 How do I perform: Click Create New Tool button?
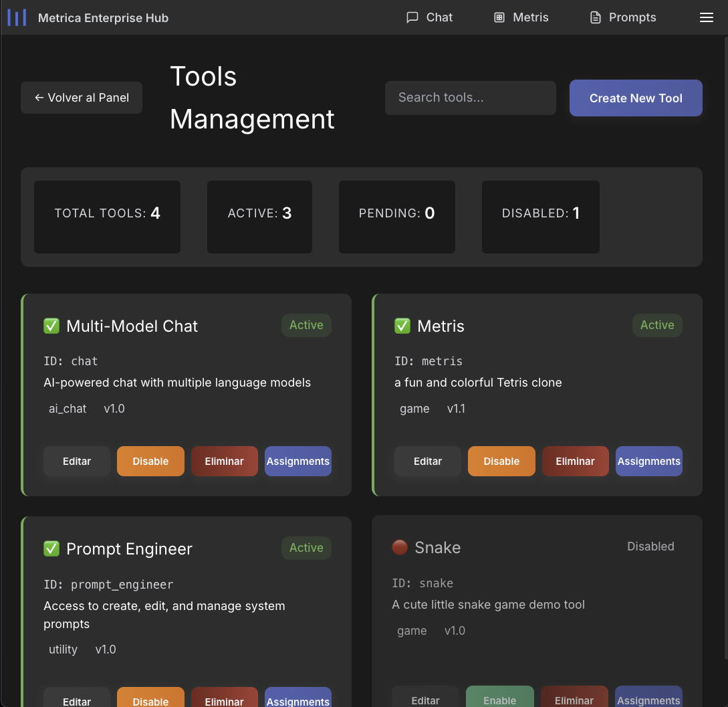pos(635,98)
